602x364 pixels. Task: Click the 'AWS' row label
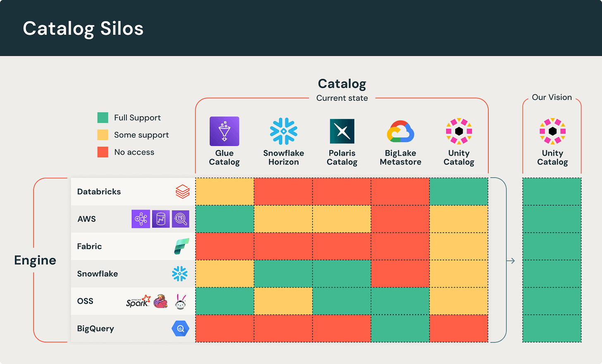(86, 219)
